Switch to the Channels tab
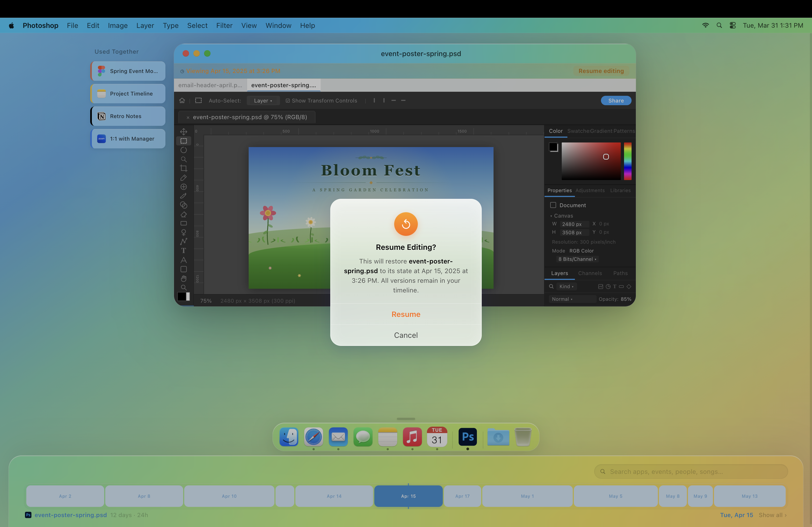Screen dimensions: 812x527 pos(590,273)
